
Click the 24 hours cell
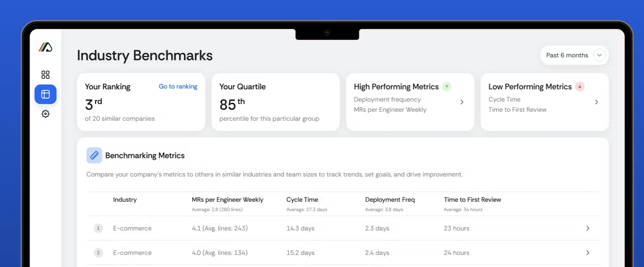pos(456,253)
